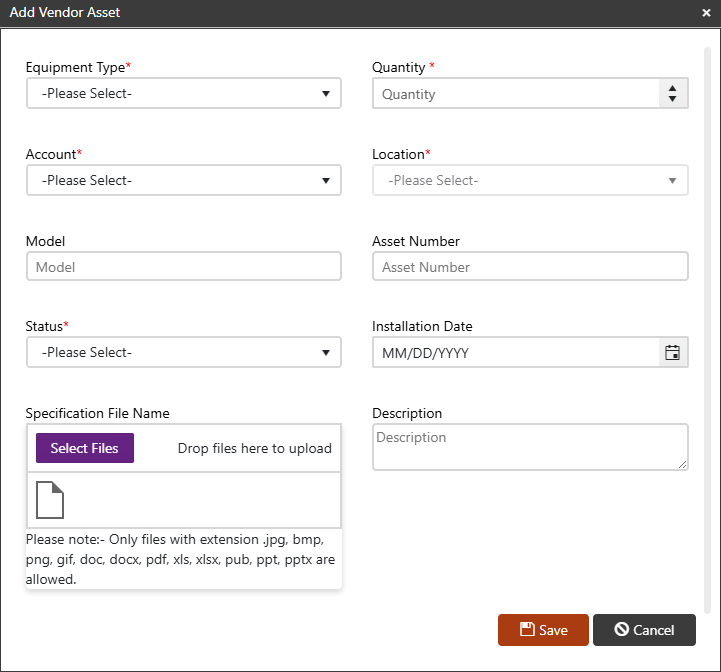This screenshot has height=672, width=721.
Task: Open the Account dropdown
Action: 184,180
